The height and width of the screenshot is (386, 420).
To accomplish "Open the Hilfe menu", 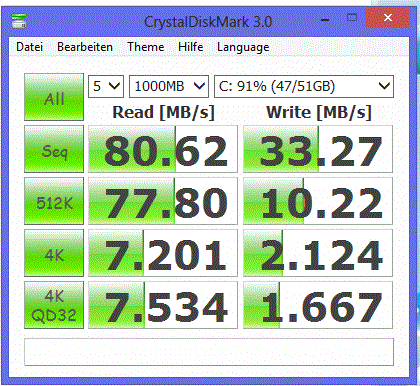I will 190,47.
